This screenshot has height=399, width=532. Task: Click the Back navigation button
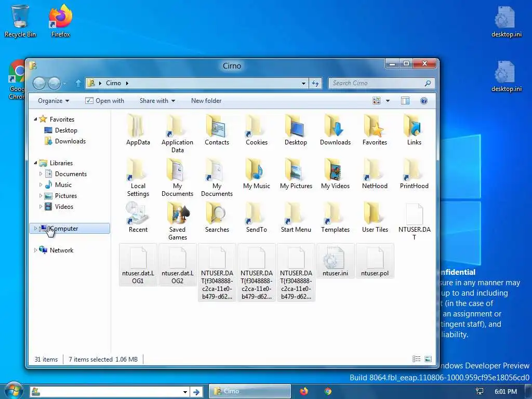click(39, 83)
